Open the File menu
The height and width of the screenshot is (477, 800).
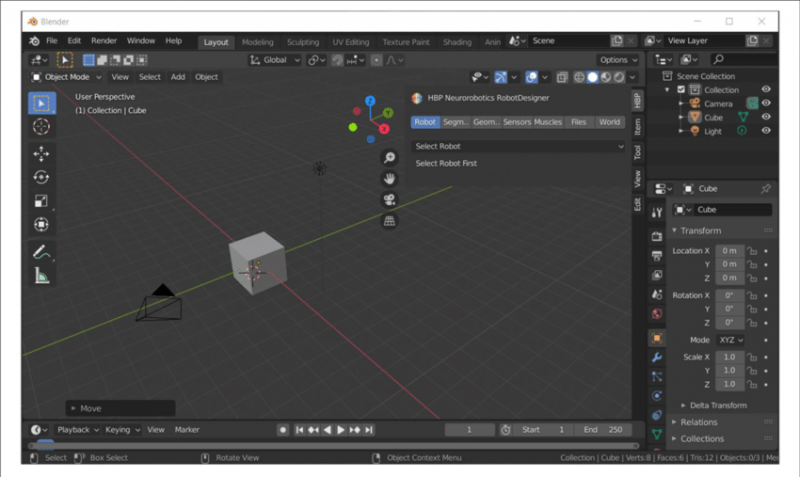point(52,41)
